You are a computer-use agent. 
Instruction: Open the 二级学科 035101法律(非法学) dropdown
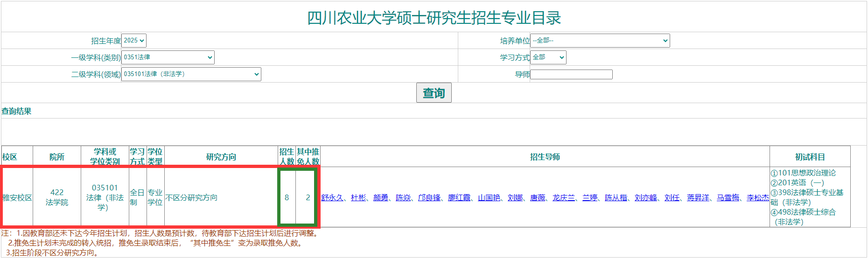coord(191,74)
